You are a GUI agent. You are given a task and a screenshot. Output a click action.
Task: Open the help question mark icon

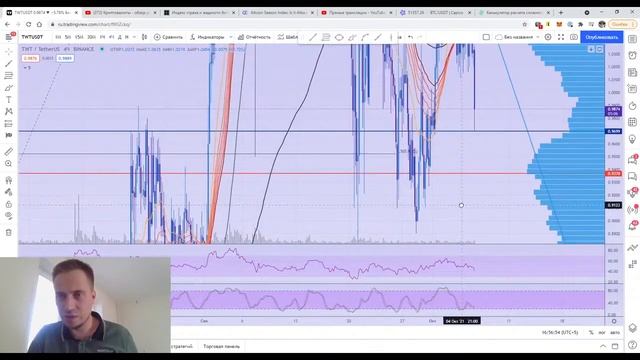pyautogui.click(x=632, y=345)
